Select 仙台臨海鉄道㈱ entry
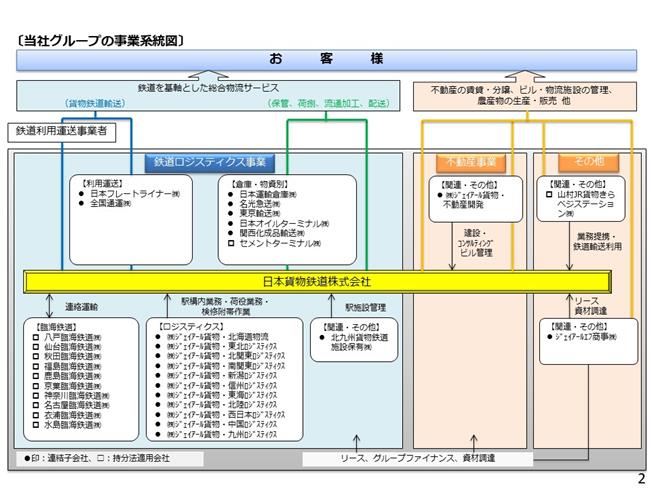Viewport: 651px width, 488px height. coord(67,347)
